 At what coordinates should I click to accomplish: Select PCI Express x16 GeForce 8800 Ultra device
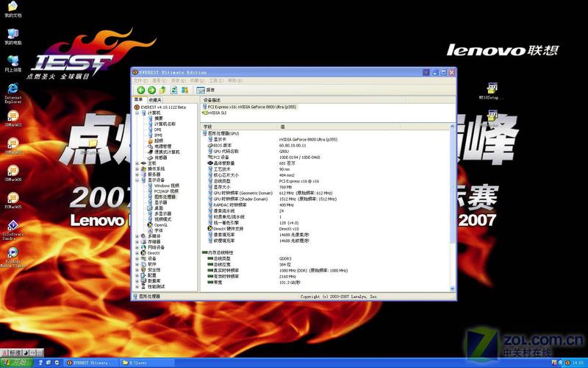point(251,107)
